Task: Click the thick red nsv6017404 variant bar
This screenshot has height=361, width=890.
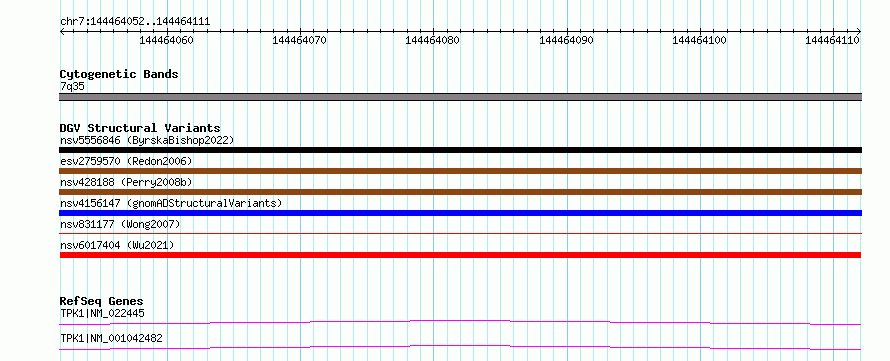Action: point(460,255)
